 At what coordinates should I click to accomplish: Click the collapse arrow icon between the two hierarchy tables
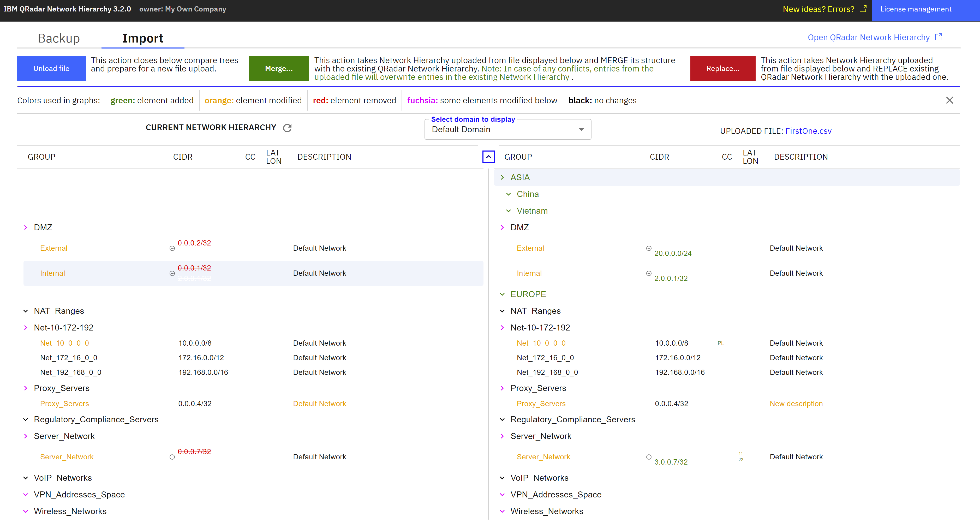488,157
